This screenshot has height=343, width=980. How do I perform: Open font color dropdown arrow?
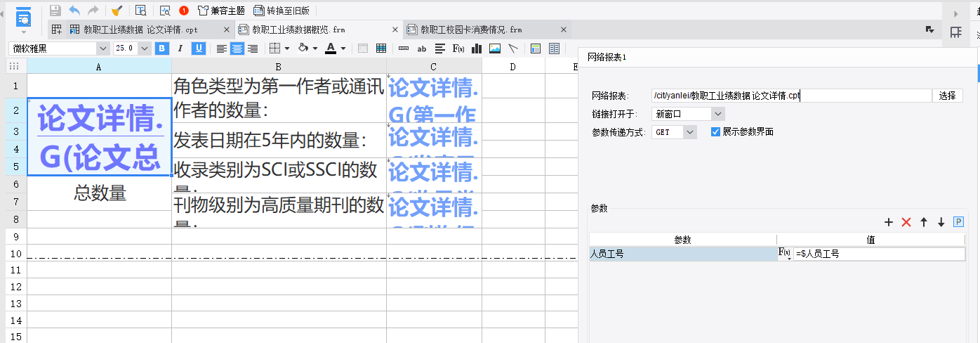point(343,48)
